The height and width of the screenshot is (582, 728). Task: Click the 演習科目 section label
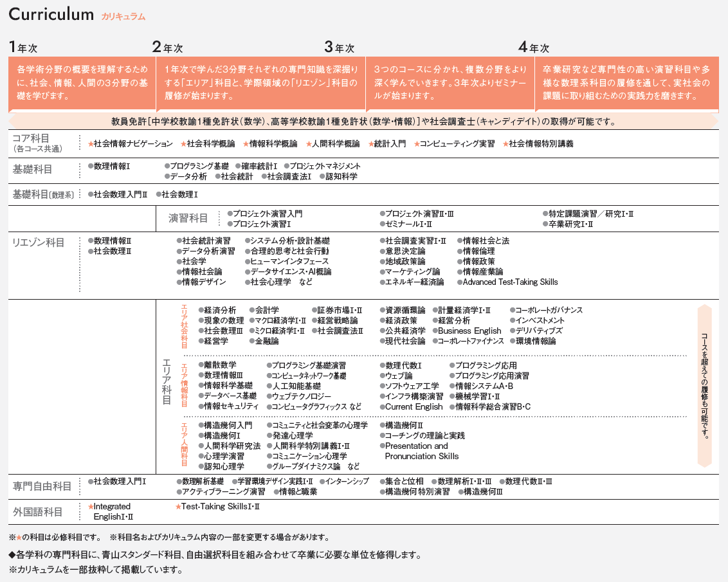point(188,218)
